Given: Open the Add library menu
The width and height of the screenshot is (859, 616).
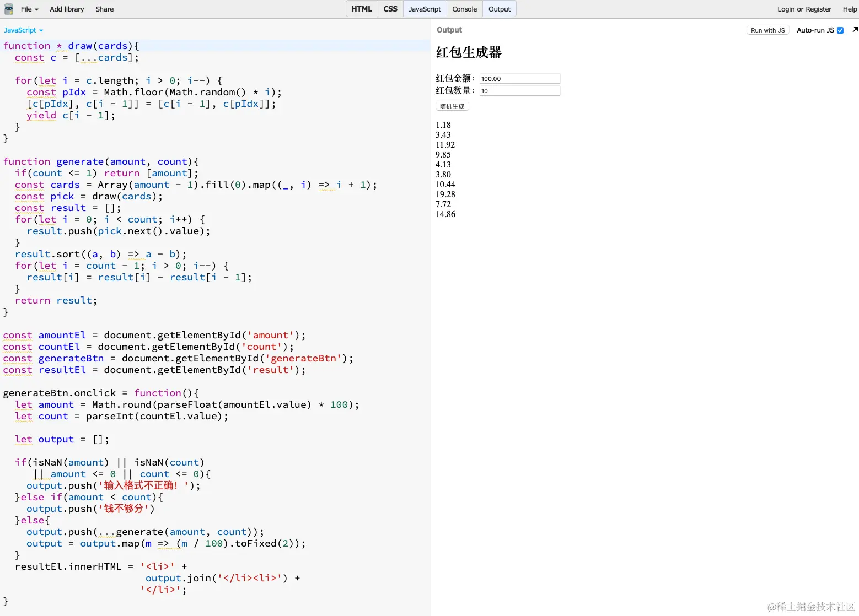Looking at the screenshot, I should (67, 9).
